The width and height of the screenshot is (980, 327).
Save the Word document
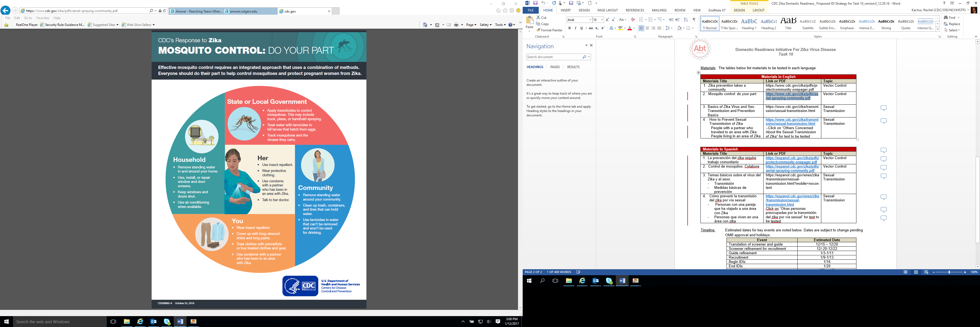tap(535, 3)
